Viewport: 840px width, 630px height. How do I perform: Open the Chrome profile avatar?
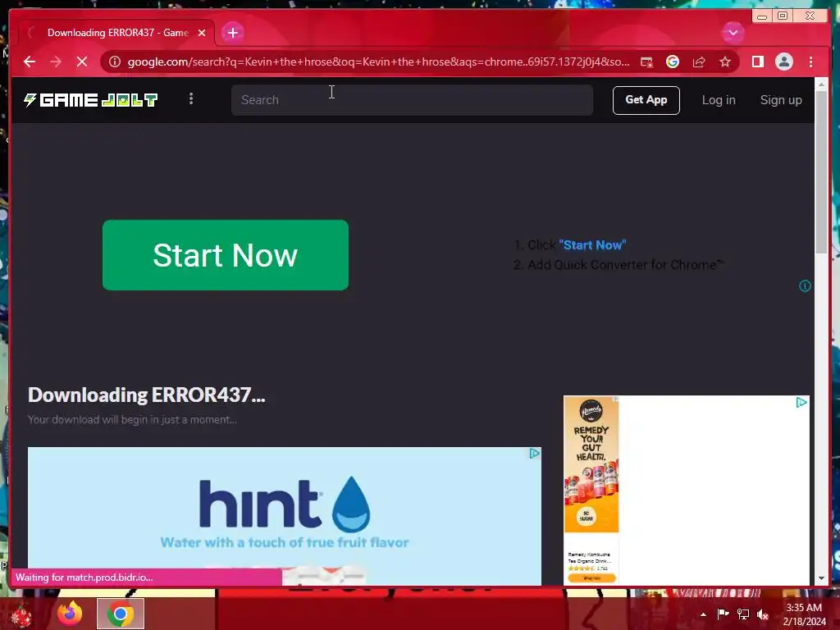[x=783, y=62]
